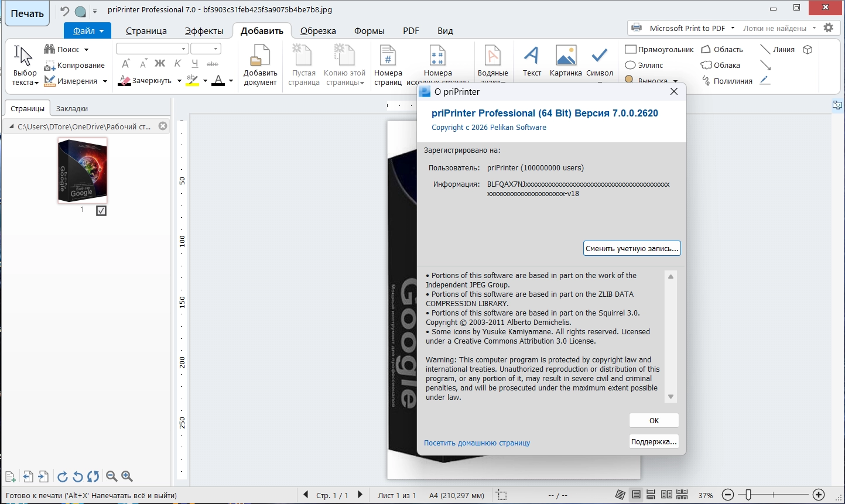Select the Эллипс shape tool

(644, 65)
